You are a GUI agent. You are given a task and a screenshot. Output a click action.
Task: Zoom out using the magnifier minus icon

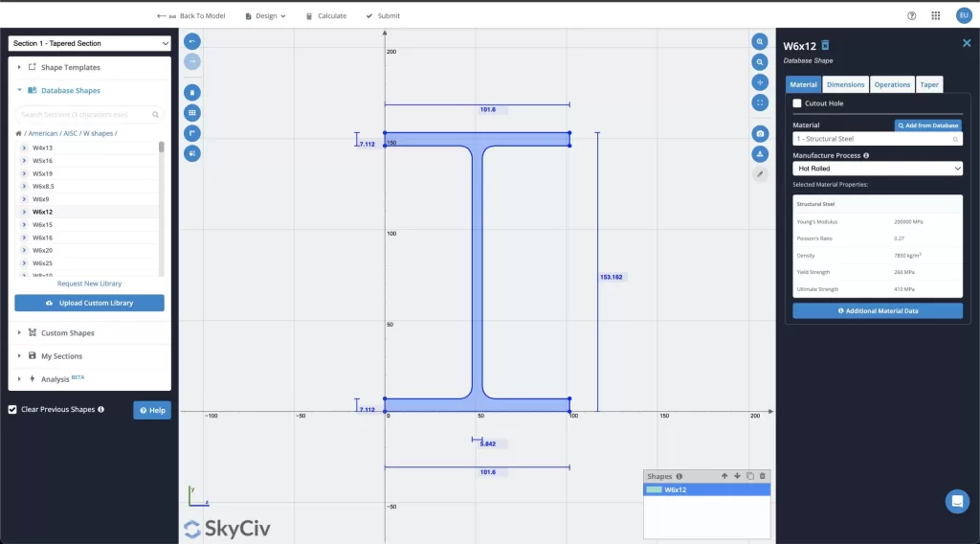pyautogui.click(x=759, y=62)
